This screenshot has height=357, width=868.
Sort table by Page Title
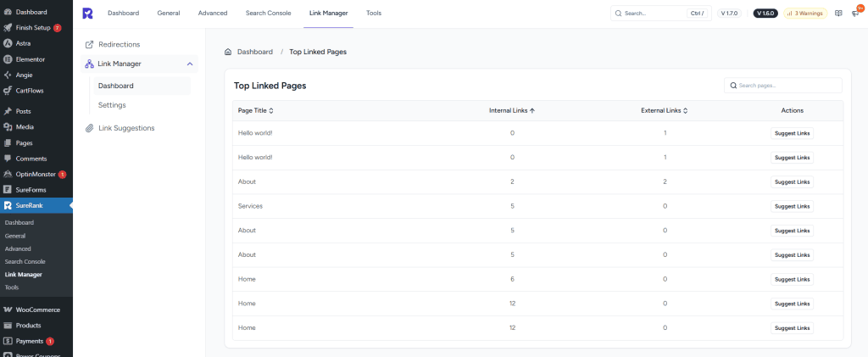(256, 111)
